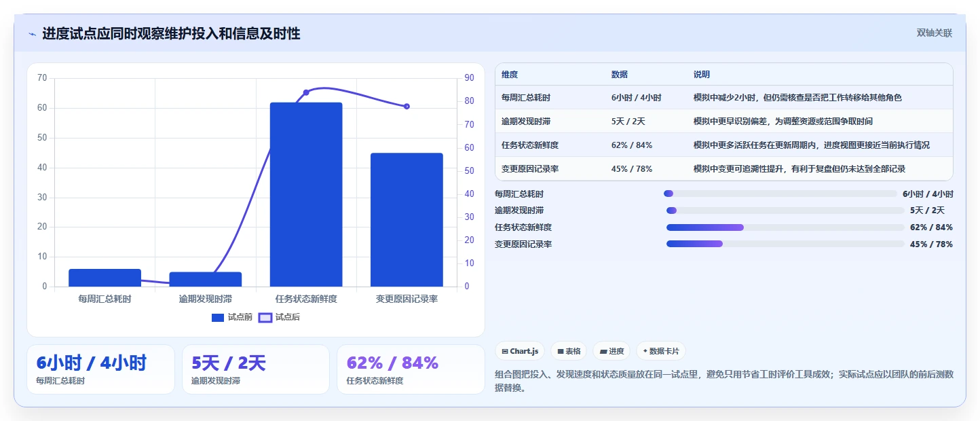Open the 6小时 / 4小时 data card
Viewport: 980px width, 421px height.
100,369
